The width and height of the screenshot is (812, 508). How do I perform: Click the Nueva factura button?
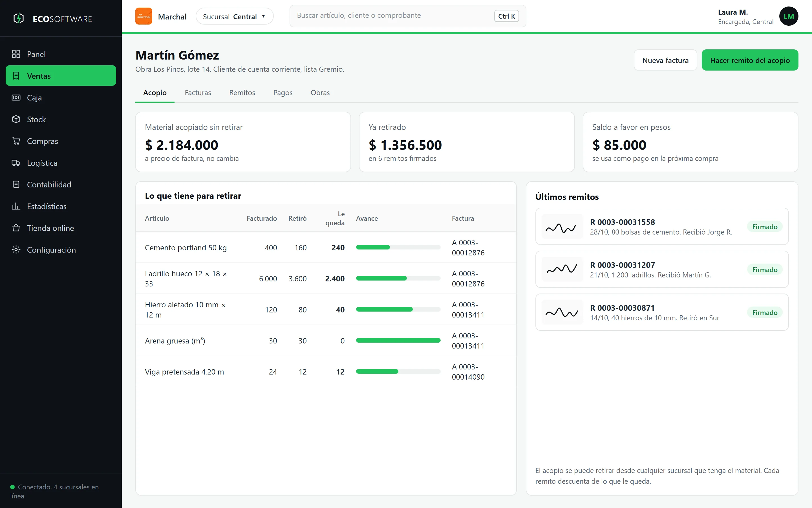click(x=665, y=60)
